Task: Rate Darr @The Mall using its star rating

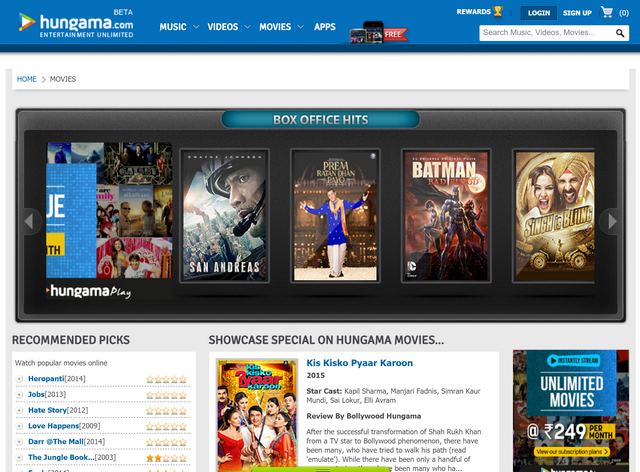Action: click(x=166, y=442)
